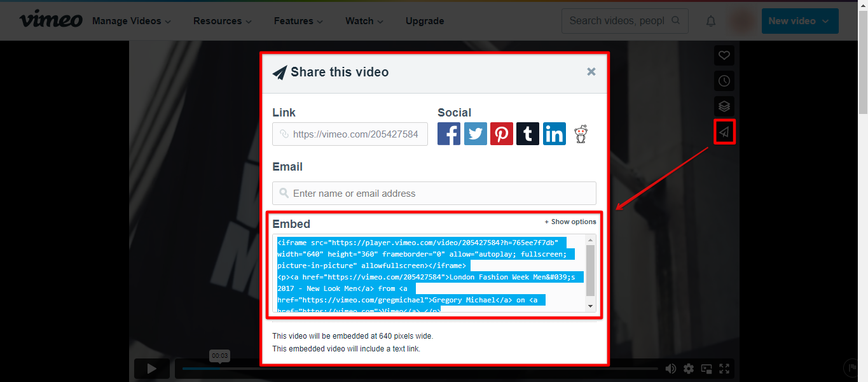Viewport: 868px width, 382px height.
Task: Expand the Resources menu
Action: 223,21
